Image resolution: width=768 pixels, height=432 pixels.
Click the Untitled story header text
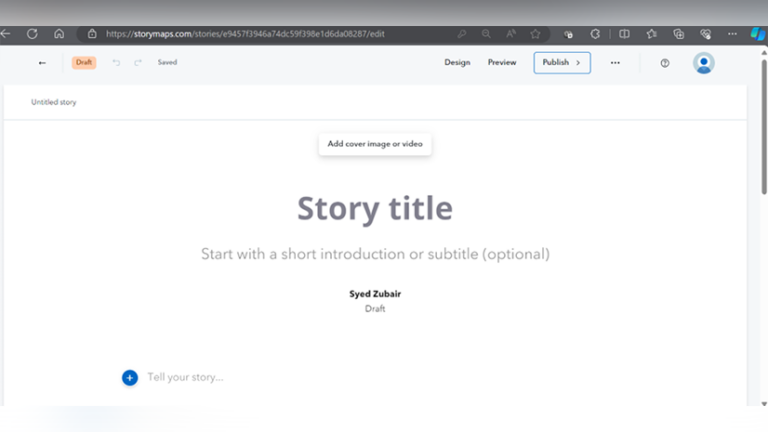pos(54,102)
